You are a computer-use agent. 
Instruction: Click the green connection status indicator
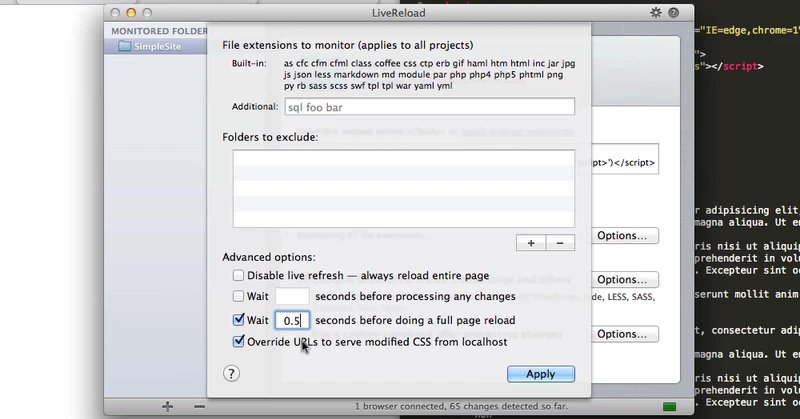(x=669, y=407)
